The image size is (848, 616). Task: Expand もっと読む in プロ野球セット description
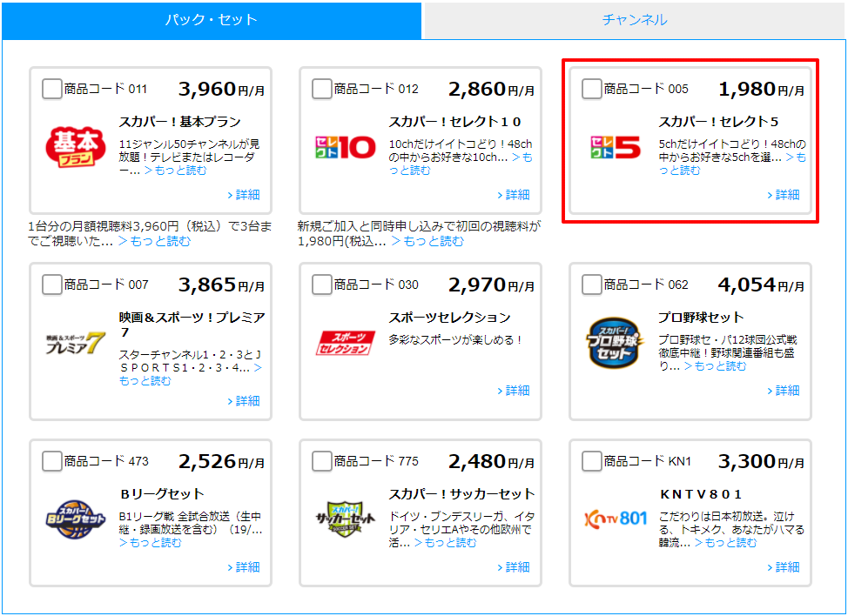coord(715,365)
